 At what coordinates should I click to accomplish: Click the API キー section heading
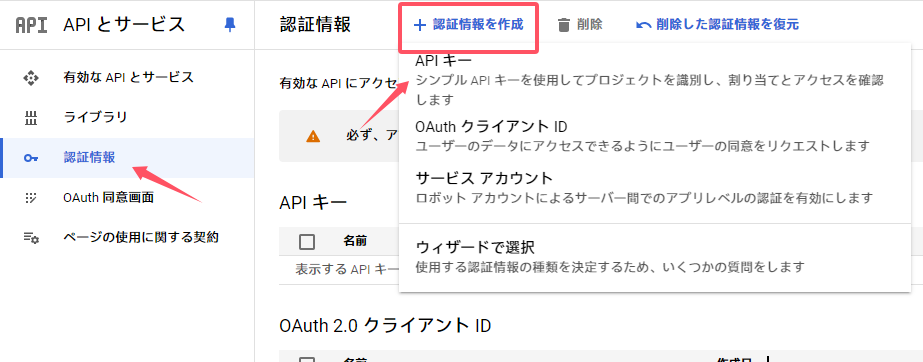pyautogui.click(x=313, y=202)
